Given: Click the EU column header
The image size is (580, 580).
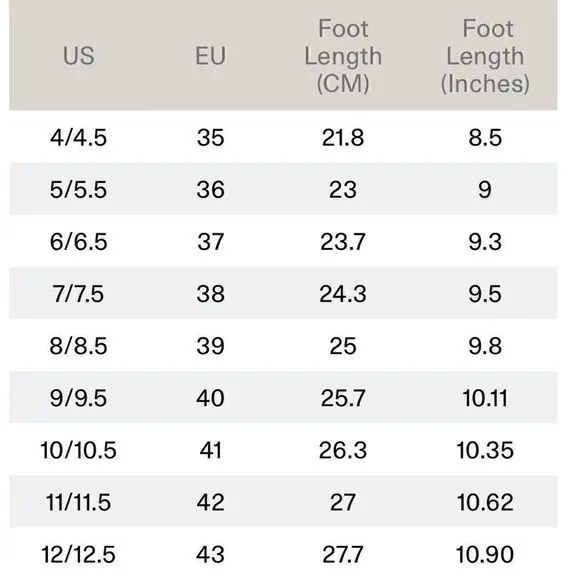Looking at the screenshot, I should 210,56.
